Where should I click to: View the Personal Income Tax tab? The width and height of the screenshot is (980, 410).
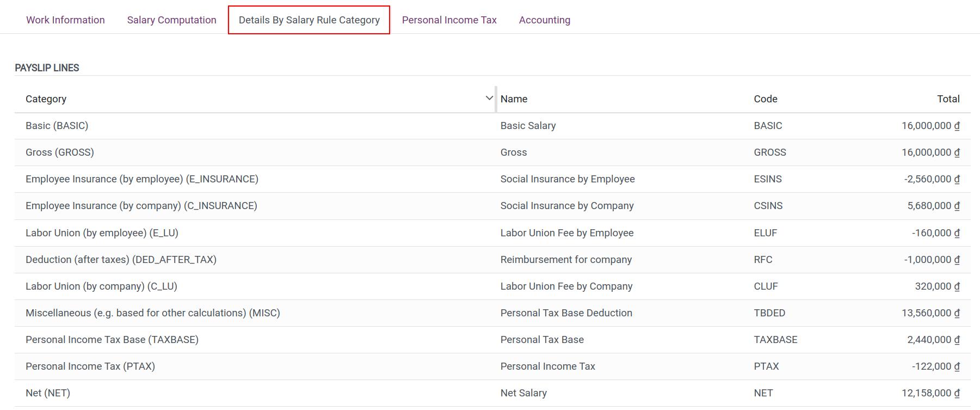click(x=449, y=20)
